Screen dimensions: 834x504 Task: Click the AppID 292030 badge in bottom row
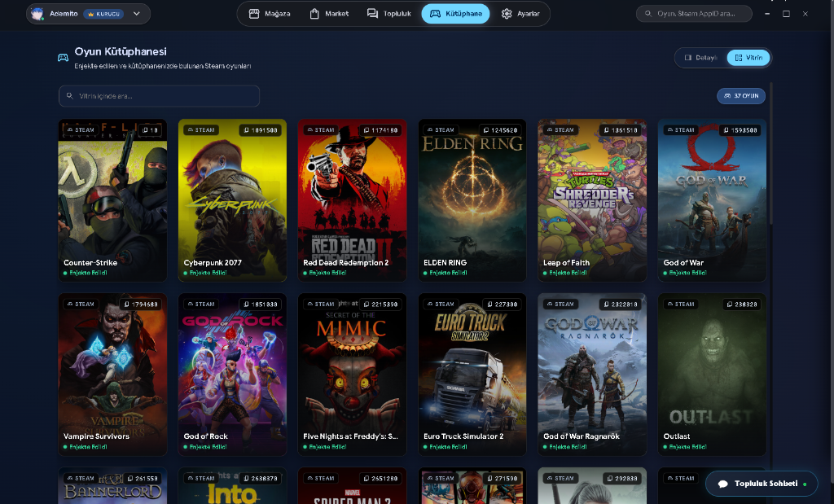click(x=622, y=479)
